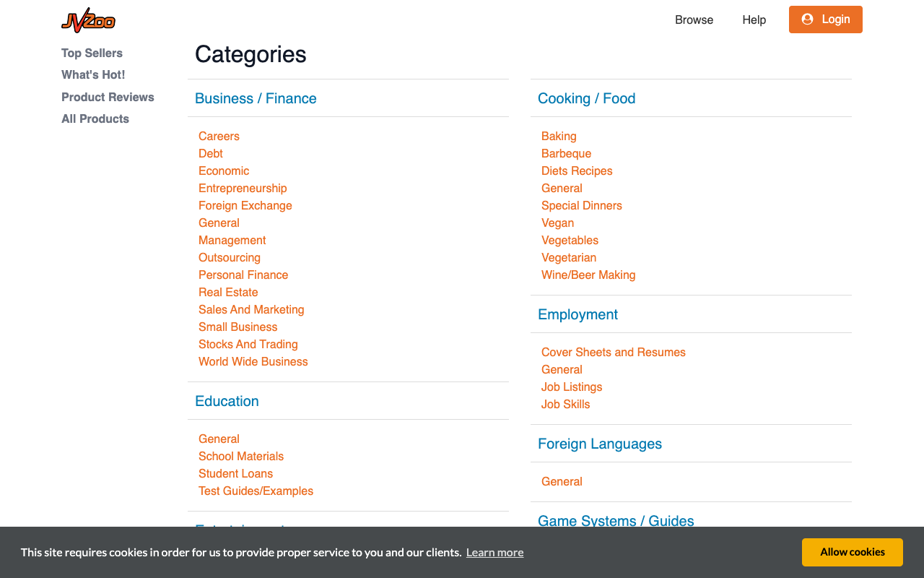Click the Vegan subcategory link

point(557,223)
